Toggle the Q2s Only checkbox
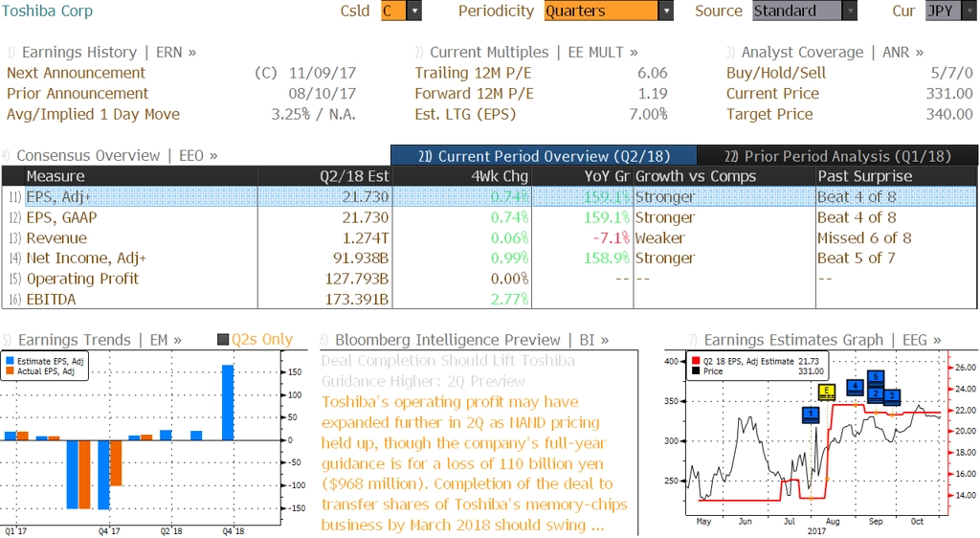This screenshot has width=980, height=538. pyautogui.click(x=223, y=340)
